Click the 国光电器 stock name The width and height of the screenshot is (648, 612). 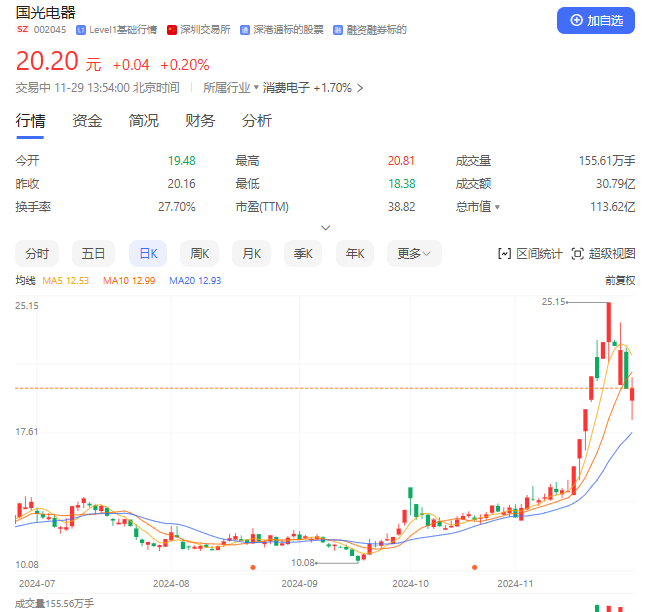tap(46, 12)
